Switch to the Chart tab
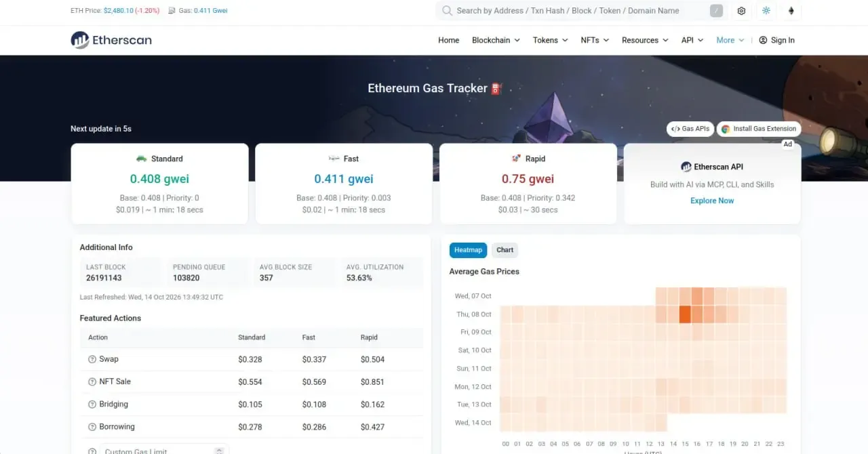Viewport: 868px width, 454px height. (x=505, y=250)
